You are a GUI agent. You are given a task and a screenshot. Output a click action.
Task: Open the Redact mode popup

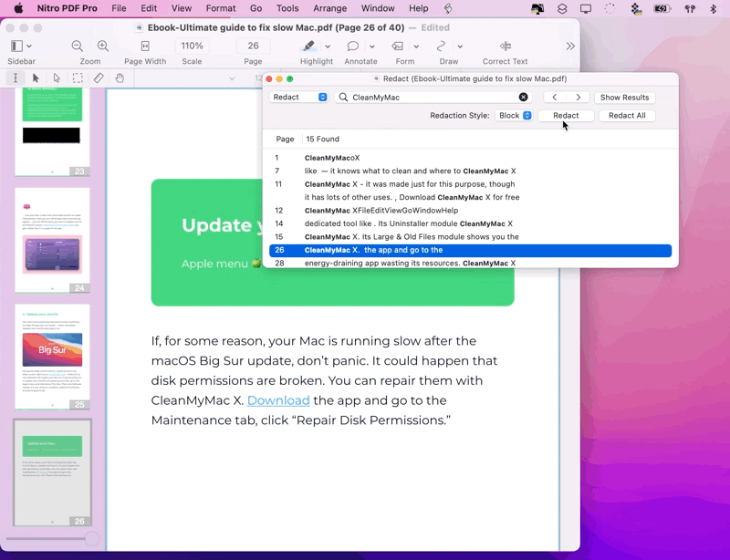298,97
